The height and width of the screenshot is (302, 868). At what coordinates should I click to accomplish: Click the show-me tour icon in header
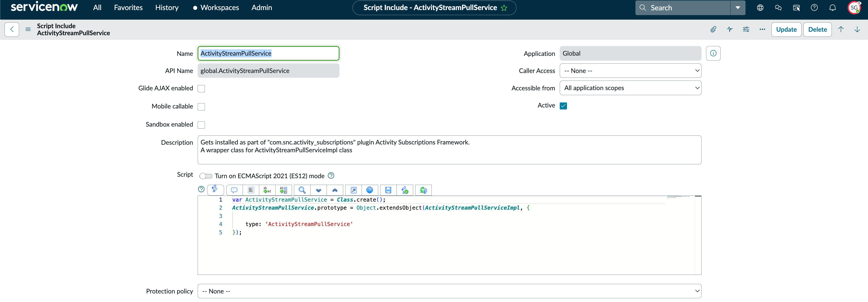(x=796, y=8)
